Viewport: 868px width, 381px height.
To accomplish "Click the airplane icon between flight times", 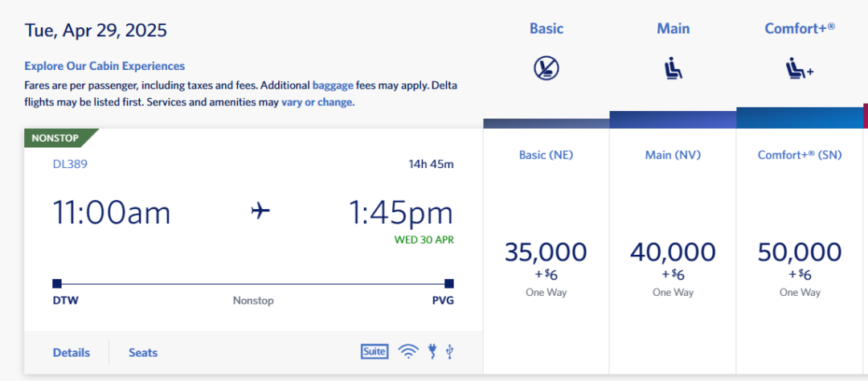I will coord(260,211).
